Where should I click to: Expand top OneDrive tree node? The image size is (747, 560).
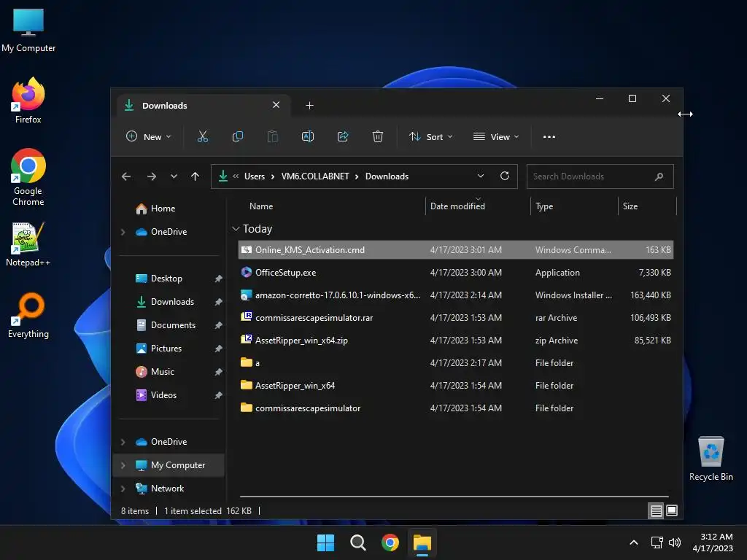(123, 232)
